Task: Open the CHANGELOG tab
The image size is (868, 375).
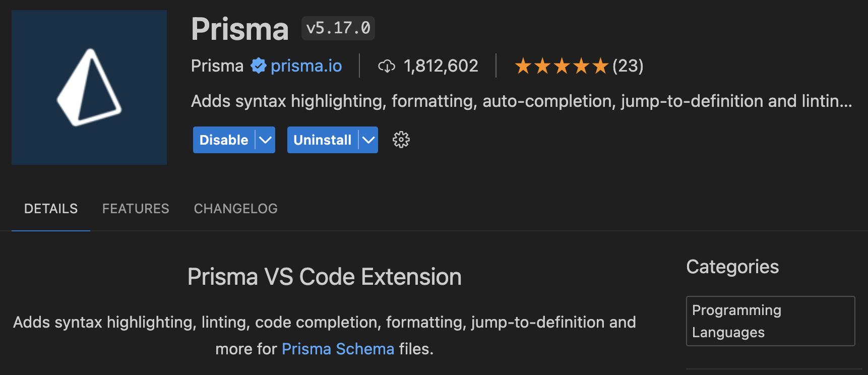Action: coord(235,208)
